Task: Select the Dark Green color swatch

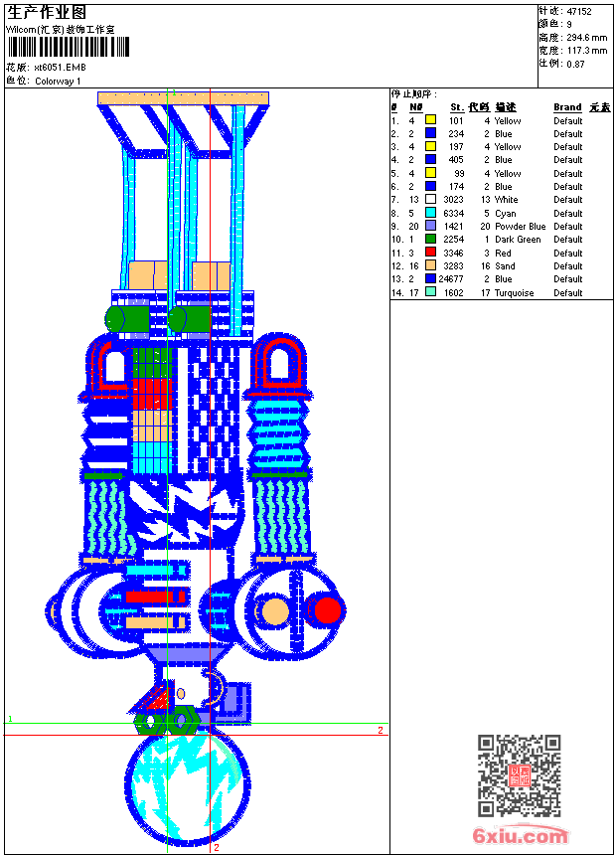Action: pos(430,239)
